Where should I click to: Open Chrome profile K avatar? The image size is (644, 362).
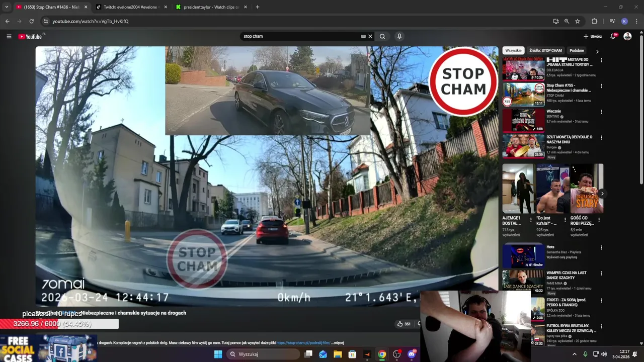(624, 21)
